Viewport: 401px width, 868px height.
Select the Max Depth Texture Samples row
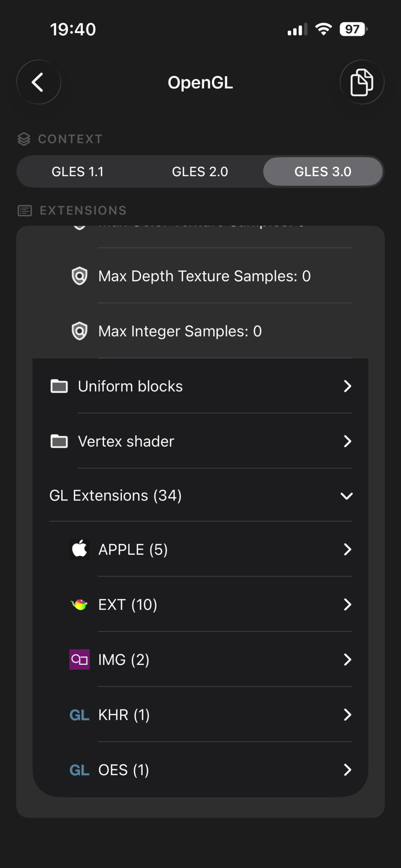pos(200,276)
